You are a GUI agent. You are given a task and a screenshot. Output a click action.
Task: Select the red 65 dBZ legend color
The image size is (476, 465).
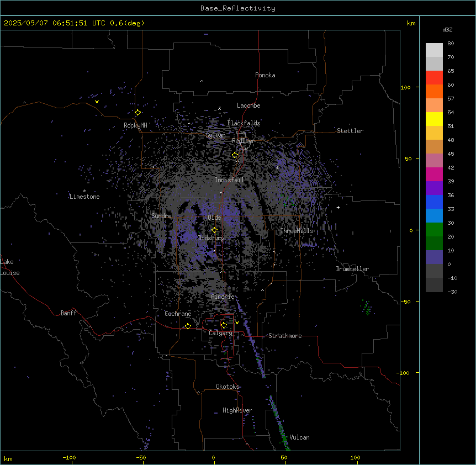[434, 77]
